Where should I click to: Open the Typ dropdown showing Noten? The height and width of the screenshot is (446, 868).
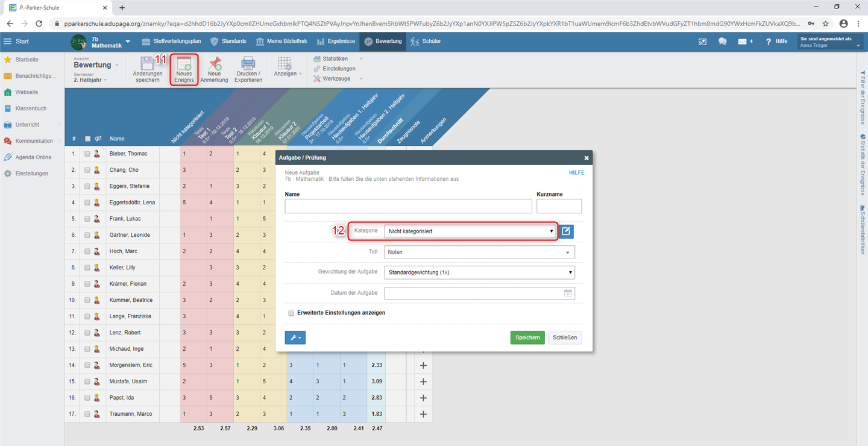(x=479, y=252)
